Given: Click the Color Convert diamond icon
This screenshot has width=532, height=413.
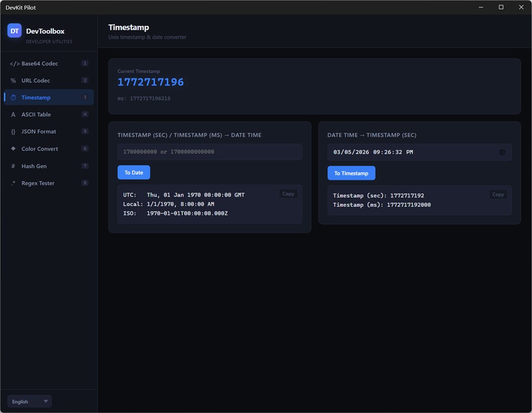Looking at the screenshot, I should [x=13, y=149].
